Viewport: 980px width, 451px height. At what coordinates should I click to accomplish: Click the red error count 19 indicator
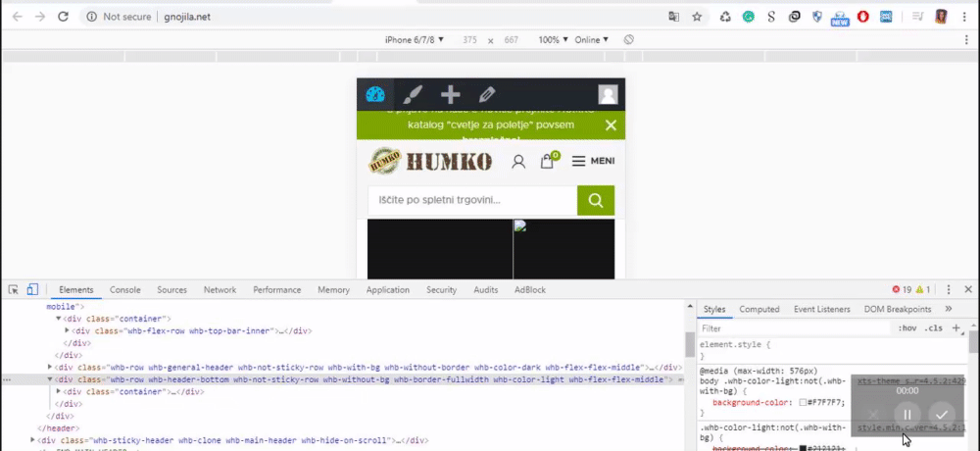coord(902,289)
